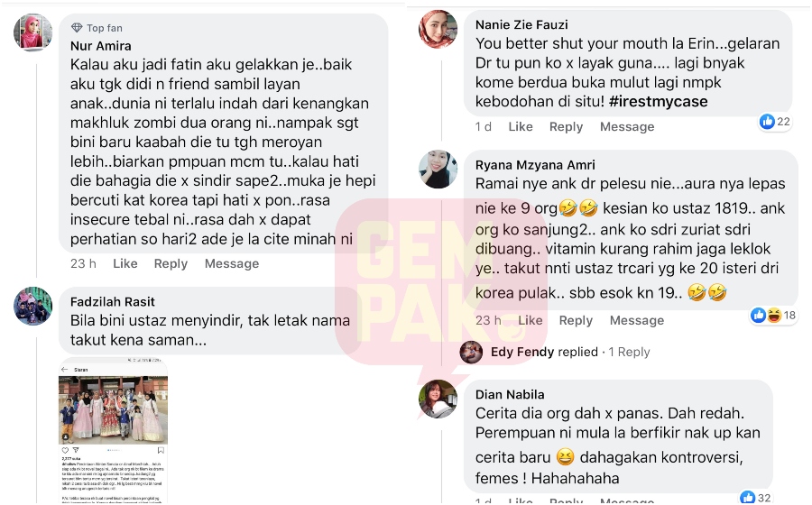
Task: Open Nanie Zie Fauzi's profile photo
Action: [x=438, y=29]
